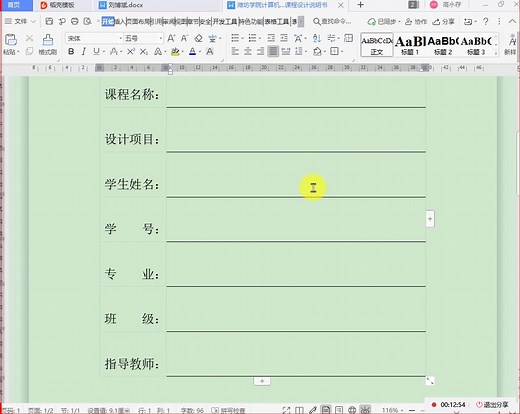Click the 协作 collaborate button
The height and width of the screenshot is (414, 520).
click(416, 22)
